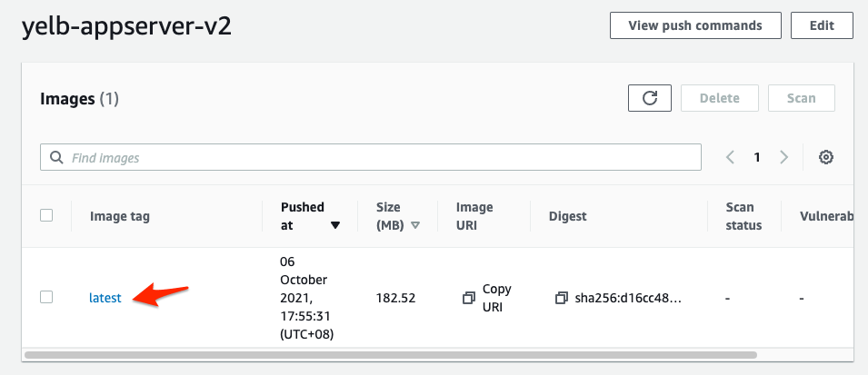The image size is (868, 375).
Task: Tick the checkbox for the latest image
Action: pyautogui.click(x=46, y=297)
